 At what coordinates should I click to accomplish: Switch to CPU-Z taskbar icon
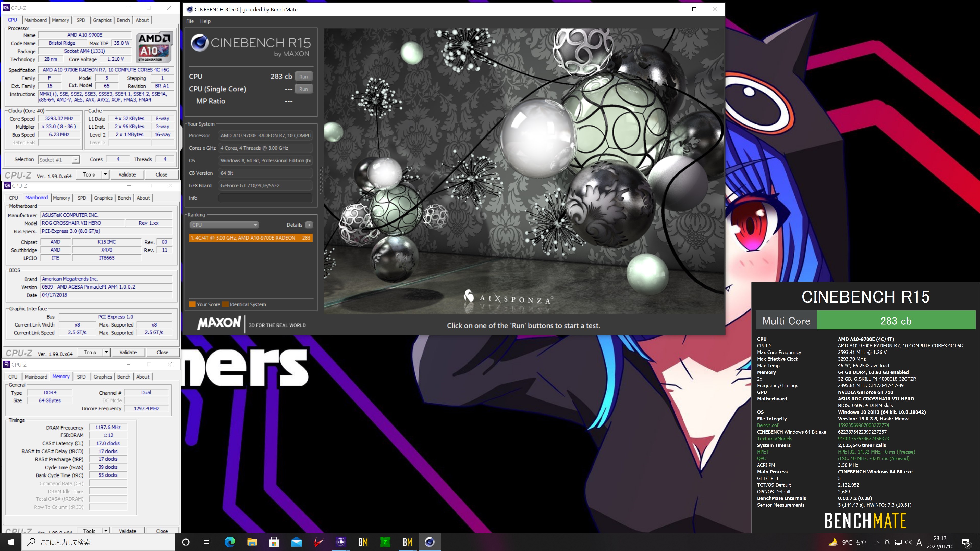pyautogui.click(x=341, y=542)
